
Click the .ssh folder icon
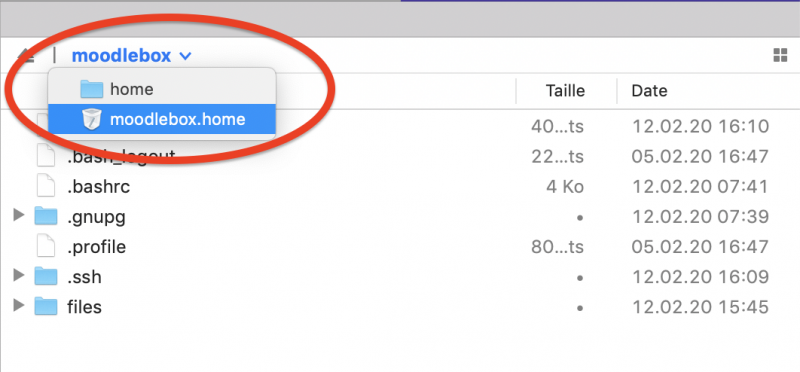tap(46, 277)
